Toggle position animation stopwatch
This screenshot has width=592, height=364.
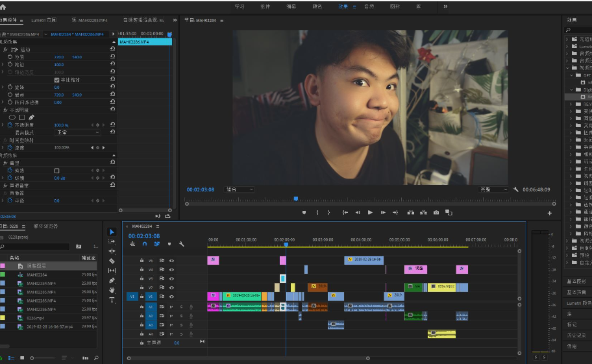point(10,57)
